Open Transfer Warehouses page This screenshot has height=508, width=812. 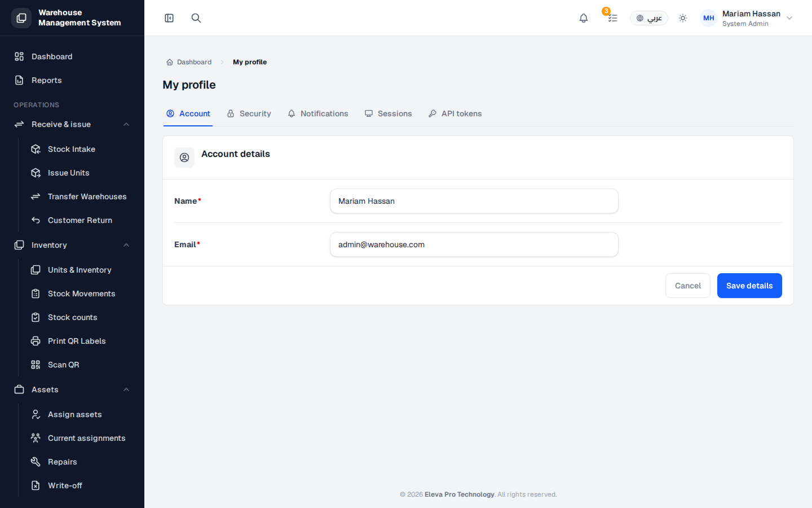(x=80, y=196)
